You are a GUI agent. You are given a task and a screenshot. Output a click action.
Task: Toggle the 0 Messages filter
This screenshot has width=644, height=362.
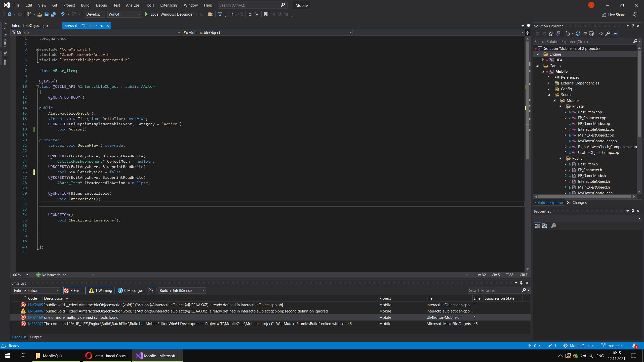(x=131, y=290)
